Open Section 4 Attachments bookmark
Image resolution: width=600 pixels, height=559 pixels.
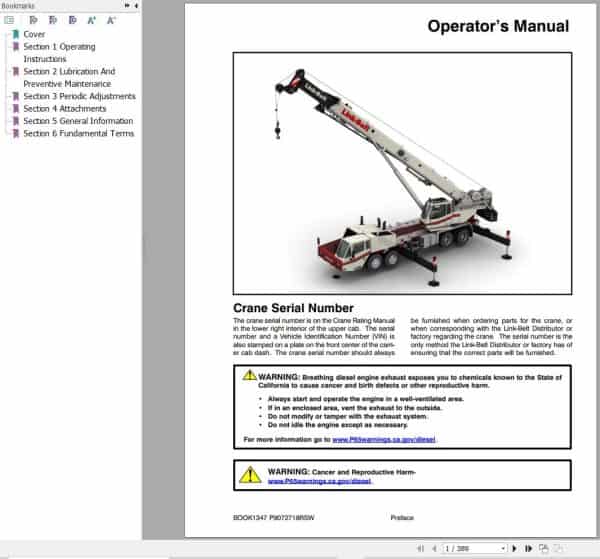click(x=65, y=109)
